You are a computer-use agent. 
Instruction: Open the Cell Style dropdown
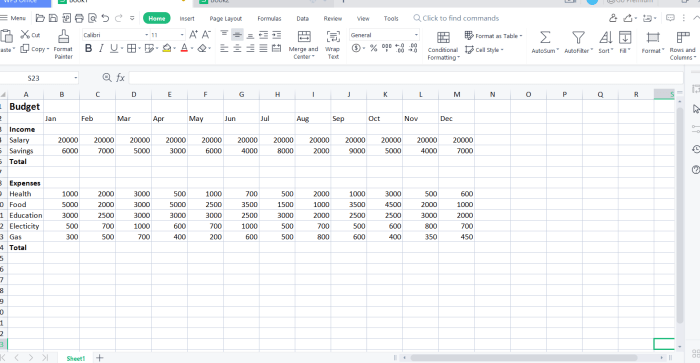pyautogui.click(x=484, y=50)
